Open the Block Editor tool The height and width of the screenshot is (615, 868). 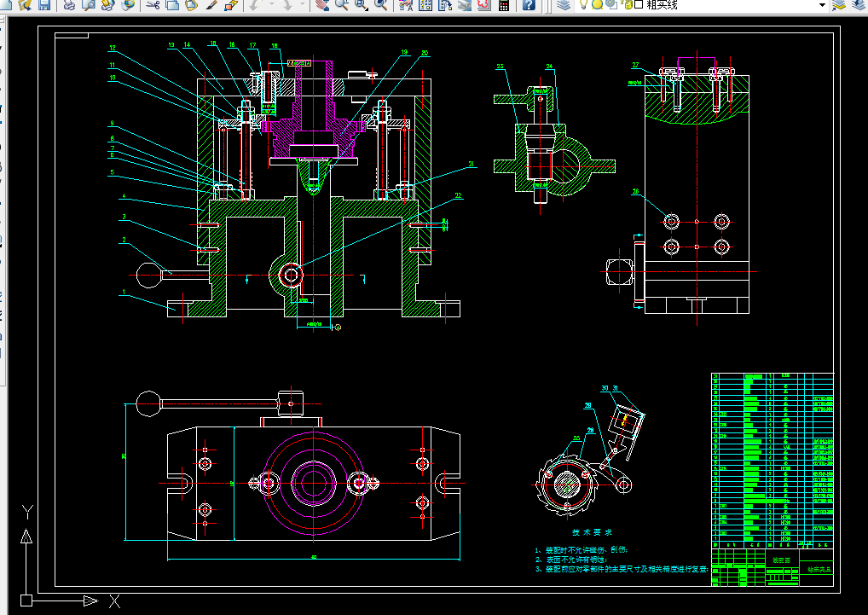231,5
